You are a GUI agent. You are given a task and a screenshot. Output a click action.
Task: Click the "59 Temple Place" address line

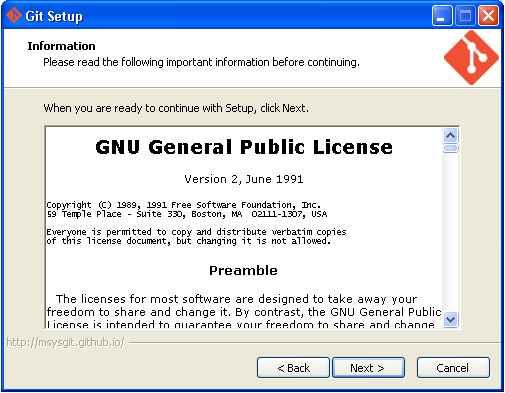click(187, 214)
